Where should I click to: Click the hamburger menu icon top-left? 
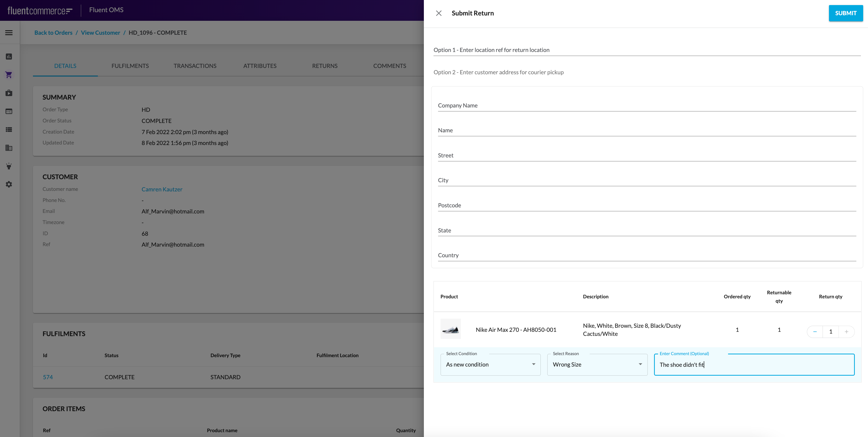pyautogui.click(x=9, y=32)
